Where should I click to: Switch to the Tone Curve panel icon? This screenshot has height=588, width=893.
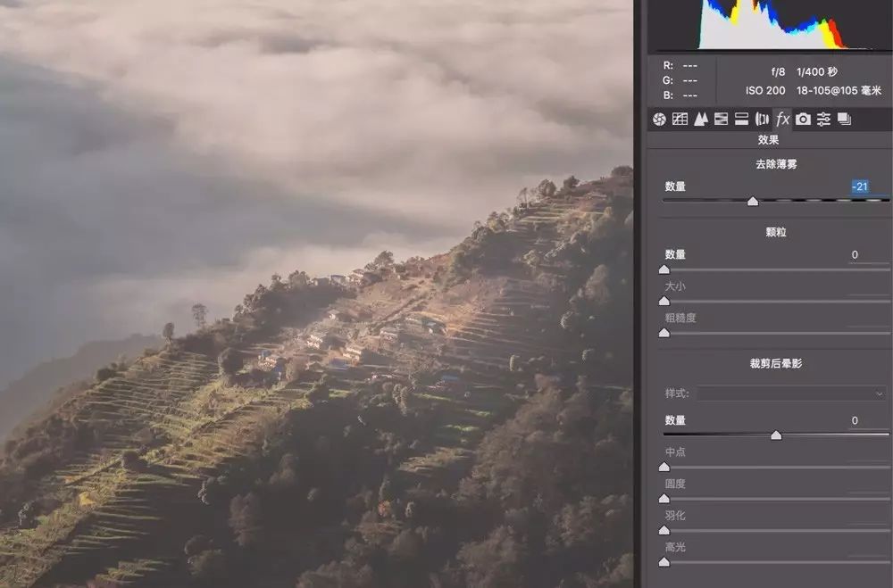(x=680, y=119)
